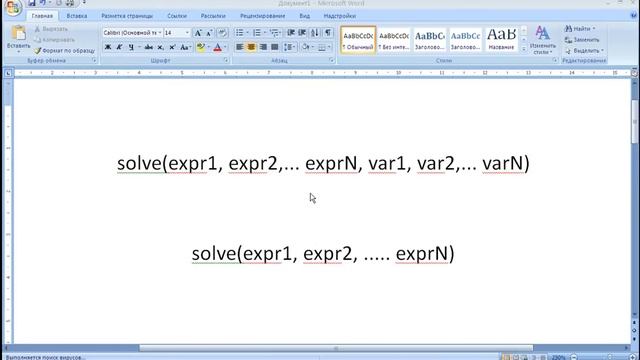This screenshot has height=360, width=640.
Task: Toggle center alignment
Action: click(251, 47)
